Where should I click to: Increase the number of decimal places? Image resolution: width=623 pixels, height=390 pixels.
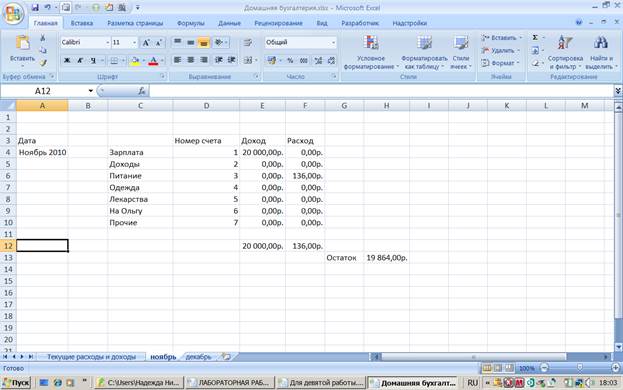point(318,60)
